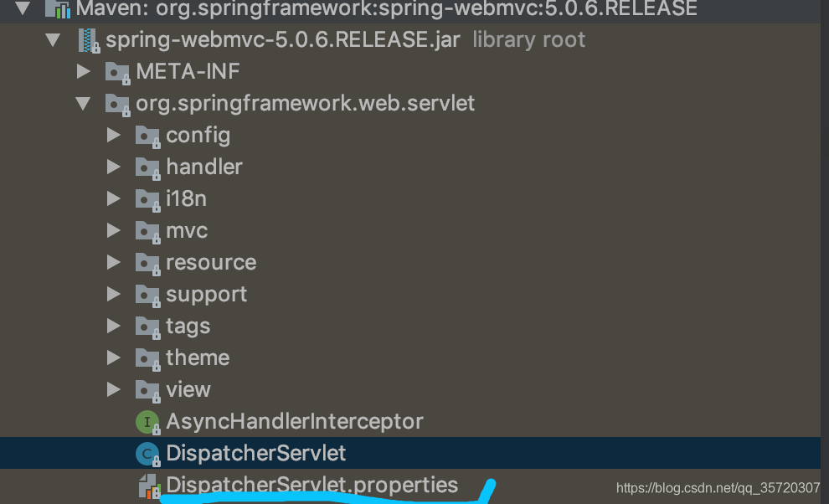The height and width of the screenshot is (504, 829).
Task: Click the handler package icon
Action: (x=147, y=167)
